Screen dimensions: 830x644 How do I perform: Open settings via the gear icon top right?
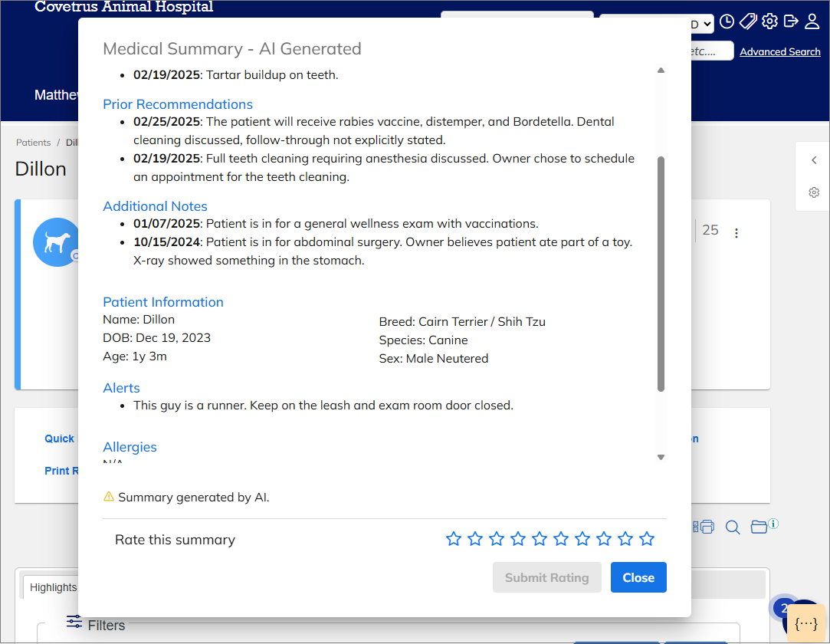click(x=769, y=21)
